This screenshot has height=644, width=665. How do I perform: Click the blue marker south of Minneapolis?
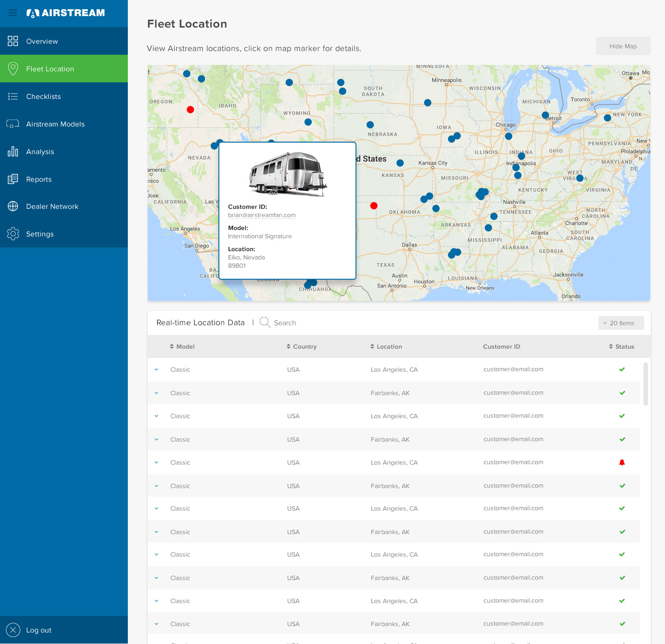(428, 103)
